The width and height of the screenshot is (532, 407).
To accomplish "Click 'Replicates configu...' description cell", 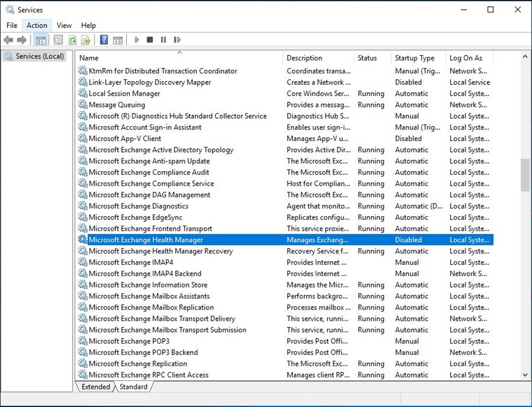I will (318, 217).
